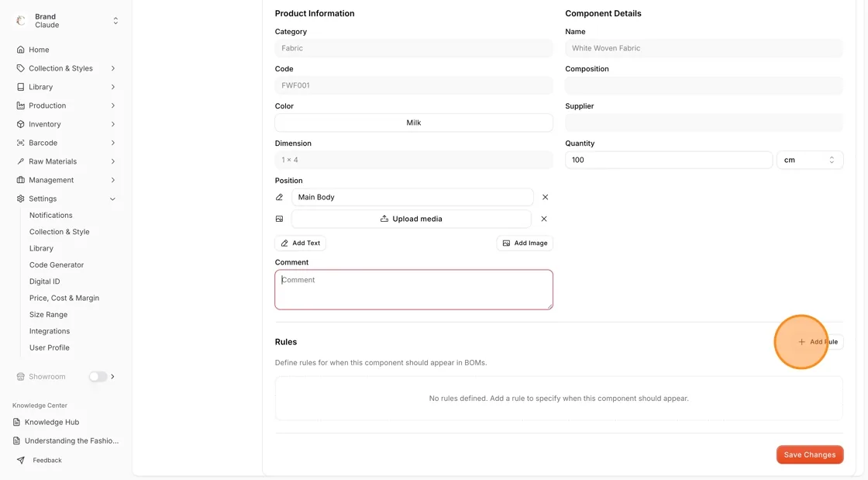Screen dimensions: 868x480
Task: Open User Profile settings
Action: point(50,347)
